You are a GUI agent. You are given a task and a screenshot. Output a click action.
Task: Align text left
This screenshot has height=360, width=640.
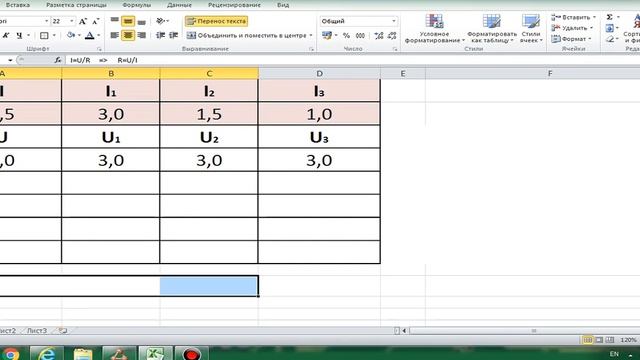(115, 36)
